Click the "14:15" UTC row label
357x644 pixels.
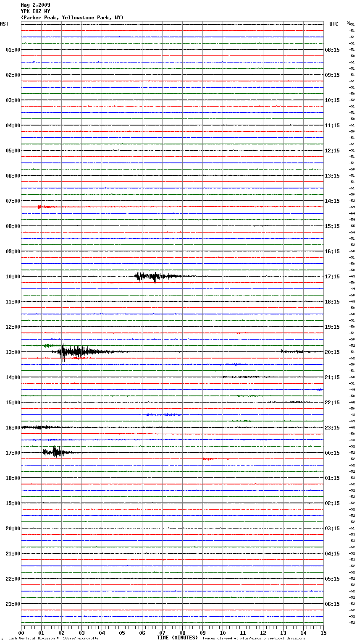click(x=332, y=201)
